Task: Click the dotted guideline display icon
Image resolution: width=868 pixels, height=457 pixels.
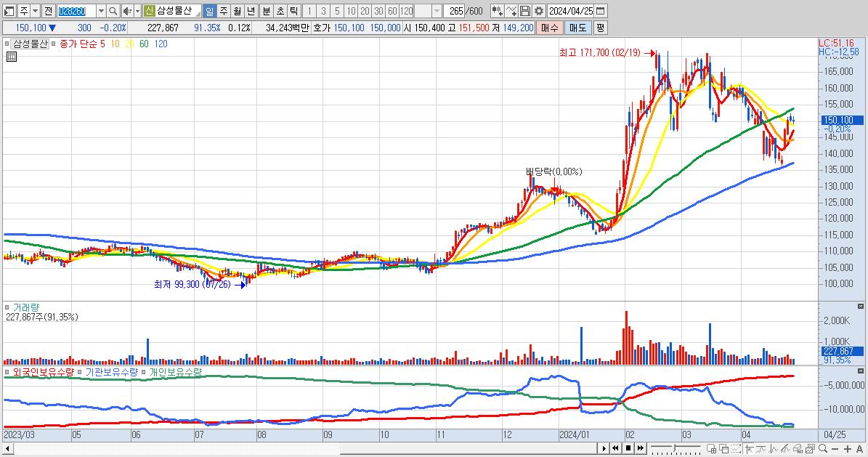Action: 737,449
